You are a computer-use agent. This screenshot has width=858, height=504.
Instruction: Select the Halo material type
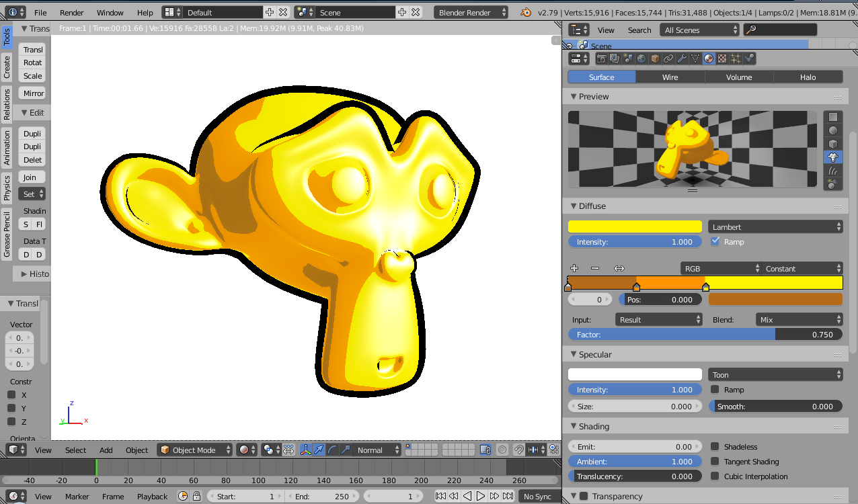tap(808, 77)
